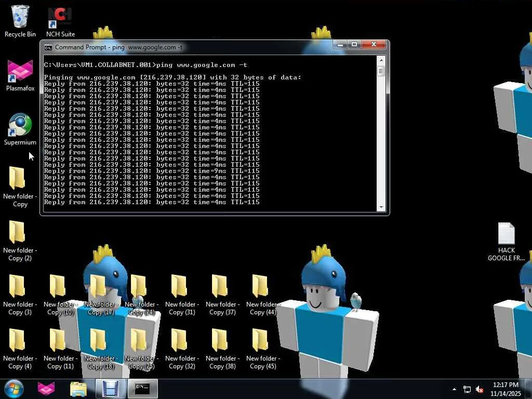
Task: Open the Command Prompt title bar system icon
Action: [x=48, y=47]
